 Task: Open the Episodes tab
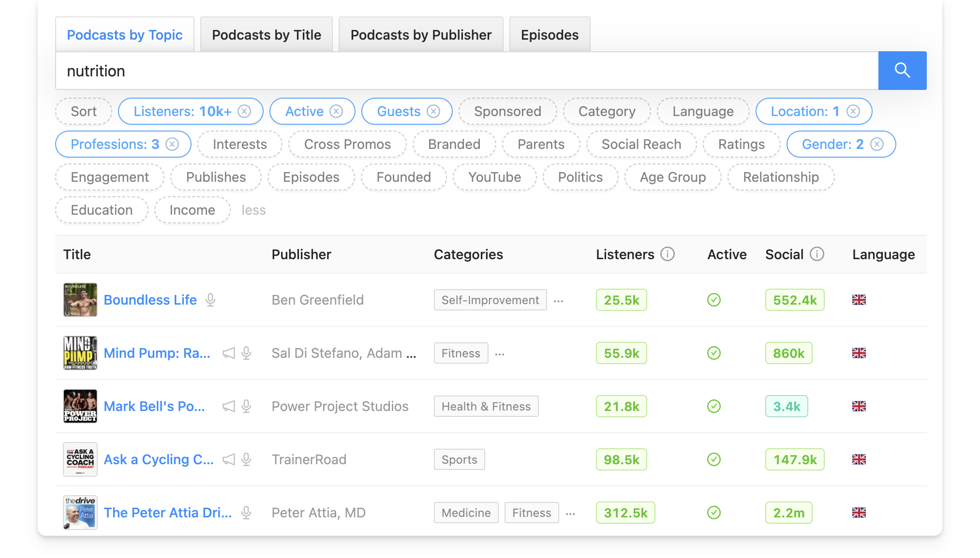pos(549,35)
